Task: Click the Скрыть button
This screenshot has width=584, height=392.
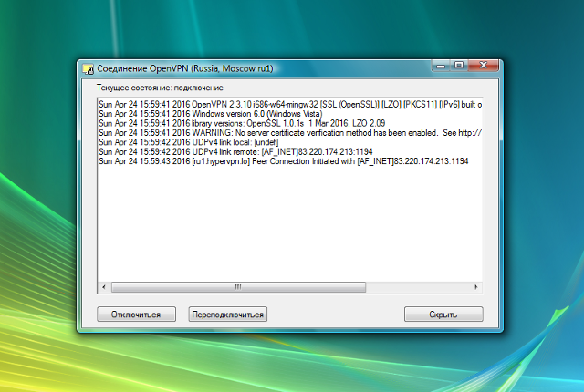Action: (x=443, y=315)
